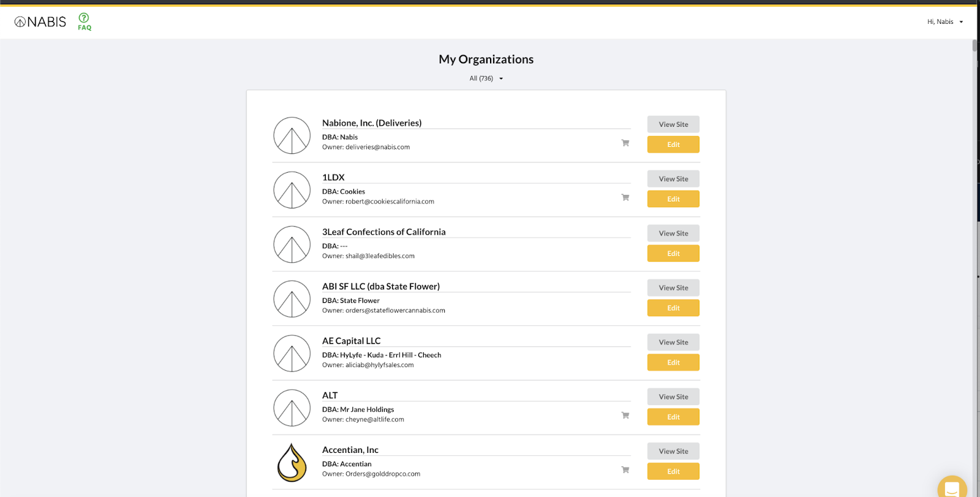
Task: Expand the All (736) filter dropdown
Action: (x=486, y=78)
